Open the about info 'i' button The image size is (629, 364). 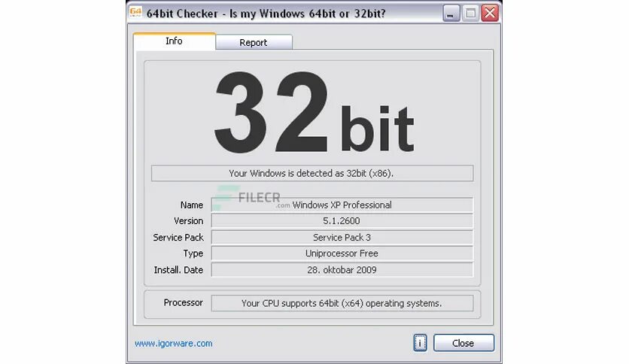click(x=420, y=343)
